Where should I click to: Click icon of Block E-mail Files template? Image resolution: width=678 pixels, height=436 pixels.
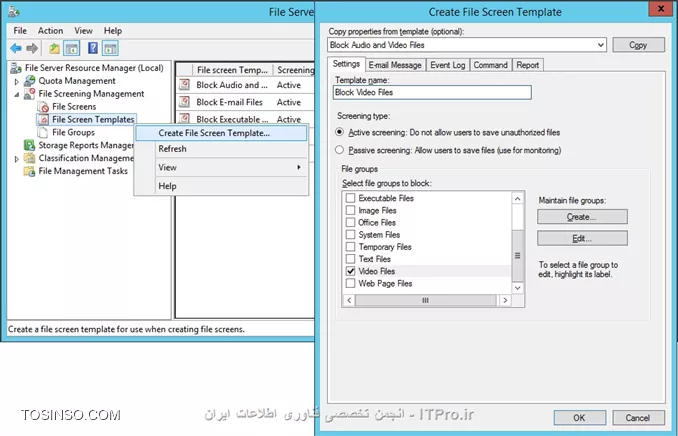[185, 102]
